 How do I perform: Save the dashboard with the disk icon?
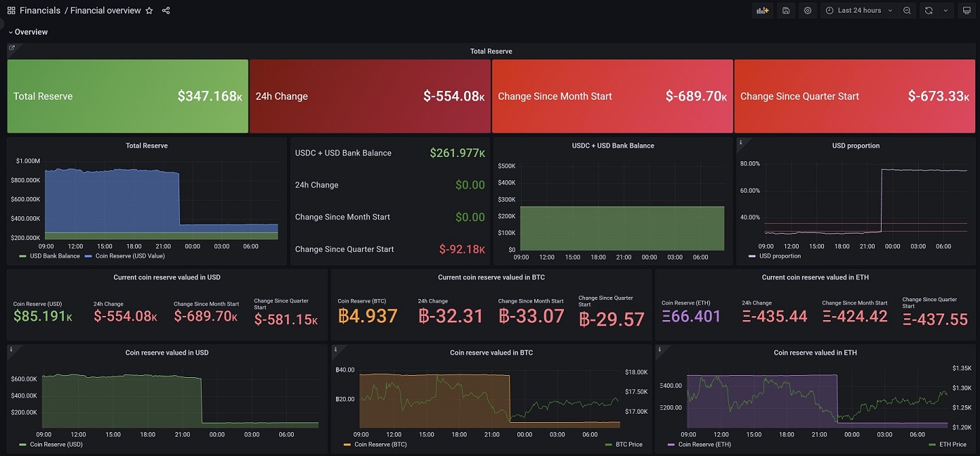coord(786,11)
